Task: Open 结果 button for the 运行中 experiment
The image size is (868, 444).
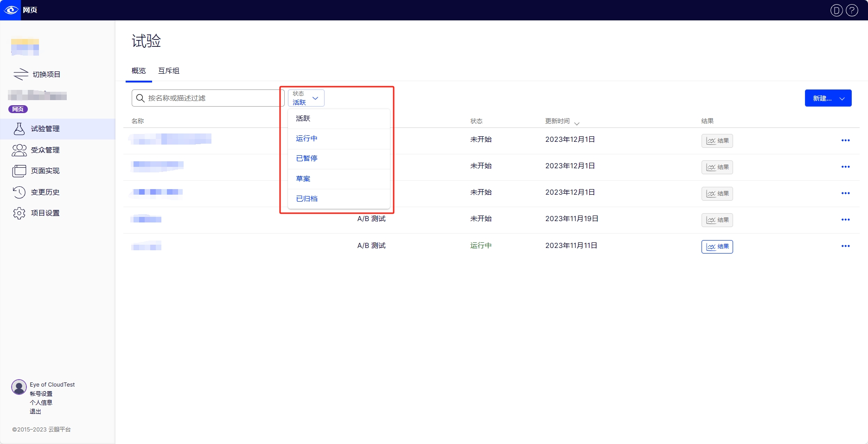Action: (x=717, y=247)
